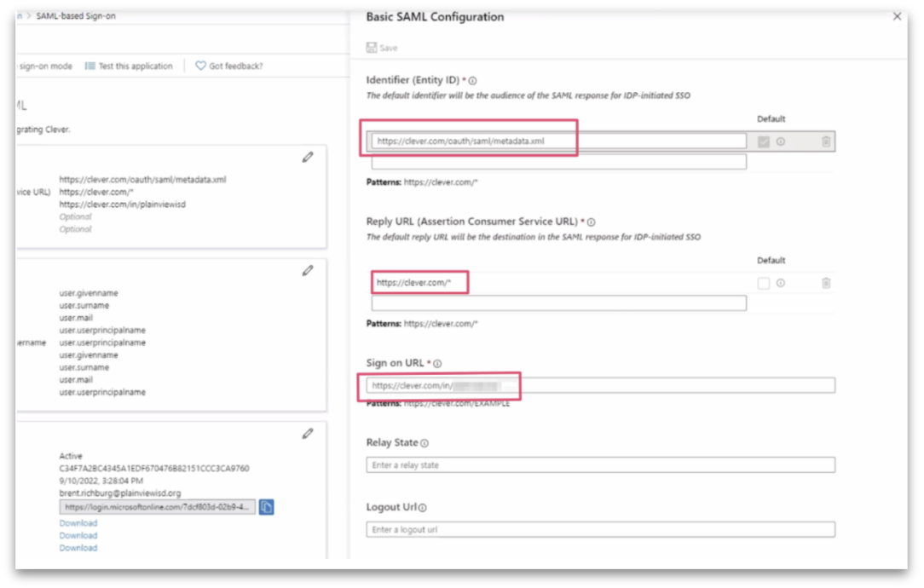Viewport: 924px width, 588px height.
Task: Toggle the info circle beside the Sign on URL field
Action: 436,362
